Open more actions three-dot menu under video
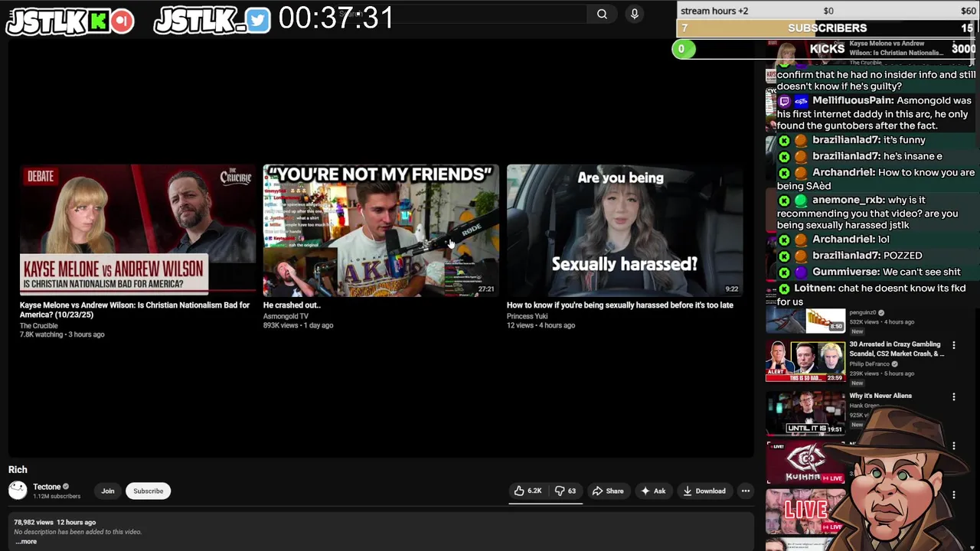Image resolution: width=980 pixels, height=551 pixels. tap(745, 491)
